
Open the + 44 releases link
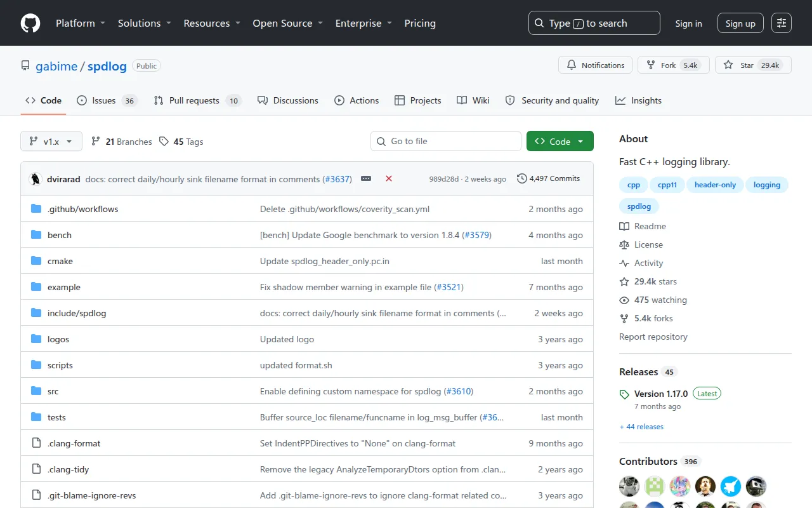641,427
